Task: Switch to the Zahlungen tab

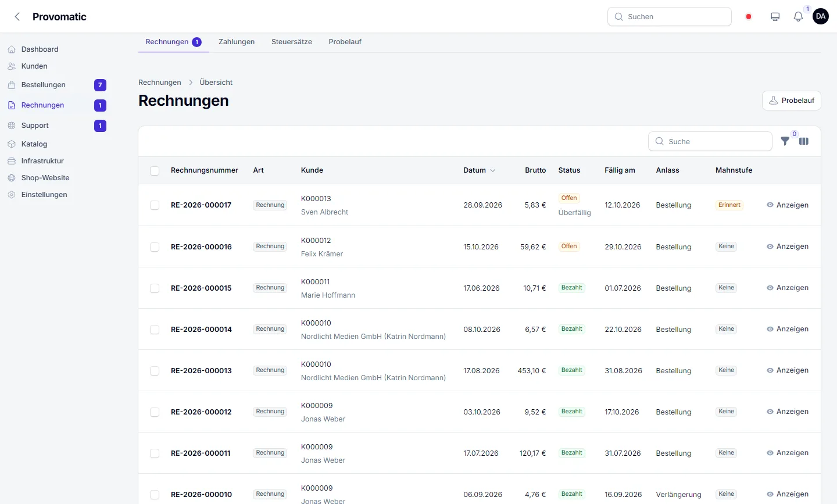Action: click(x=237, y=42)
